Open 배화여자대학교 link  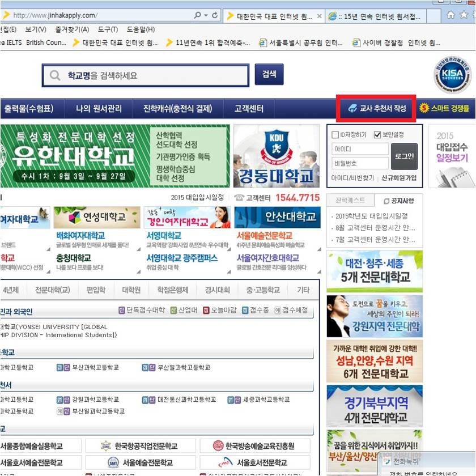click(x=80, y=236)
